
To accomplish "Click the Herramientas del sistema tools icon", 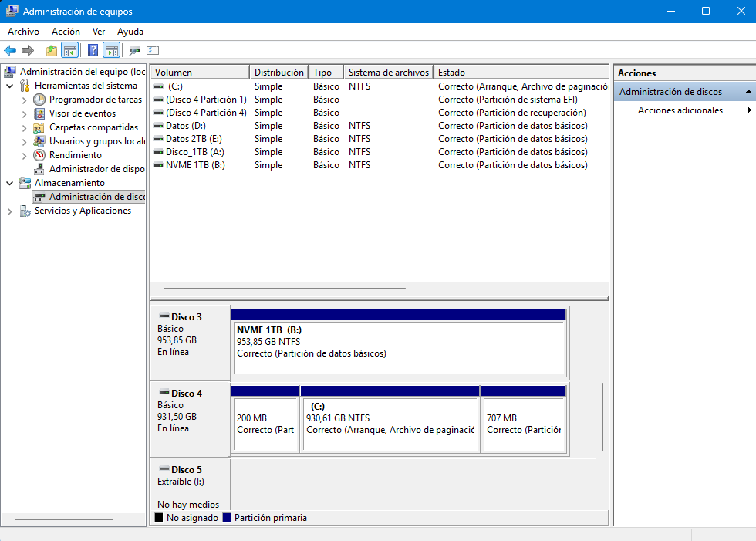I will [x=25, y=86].
